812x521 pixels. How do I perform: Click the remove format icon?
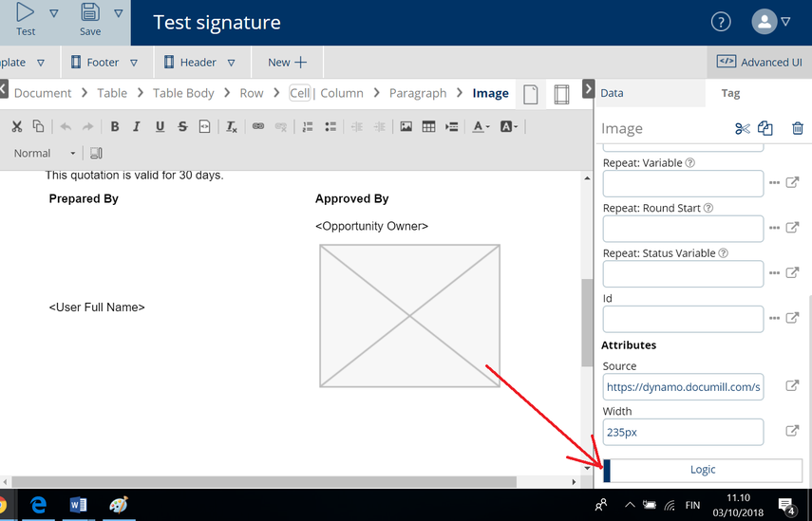click(x=231, y=126)
